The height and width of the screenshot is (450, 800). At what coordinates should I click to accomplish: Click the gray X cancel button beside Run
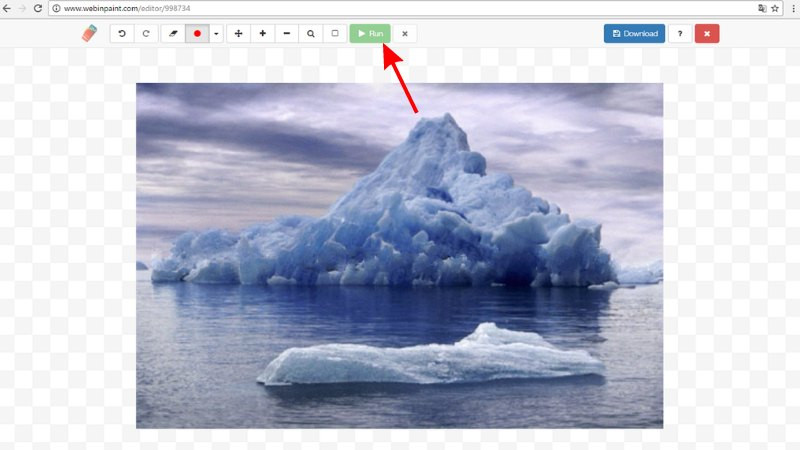(x=405, y=33)
